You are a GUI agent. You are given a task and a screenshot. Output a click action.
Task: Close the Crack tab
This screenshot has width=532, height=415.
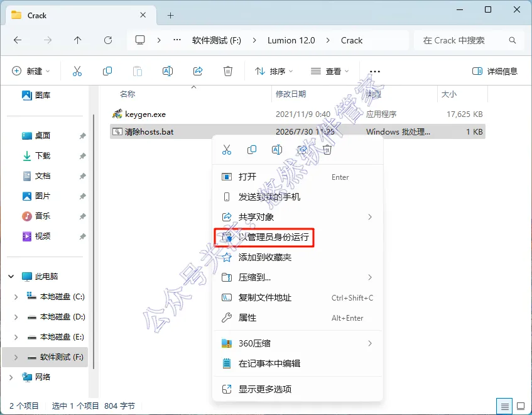point(143,15)
